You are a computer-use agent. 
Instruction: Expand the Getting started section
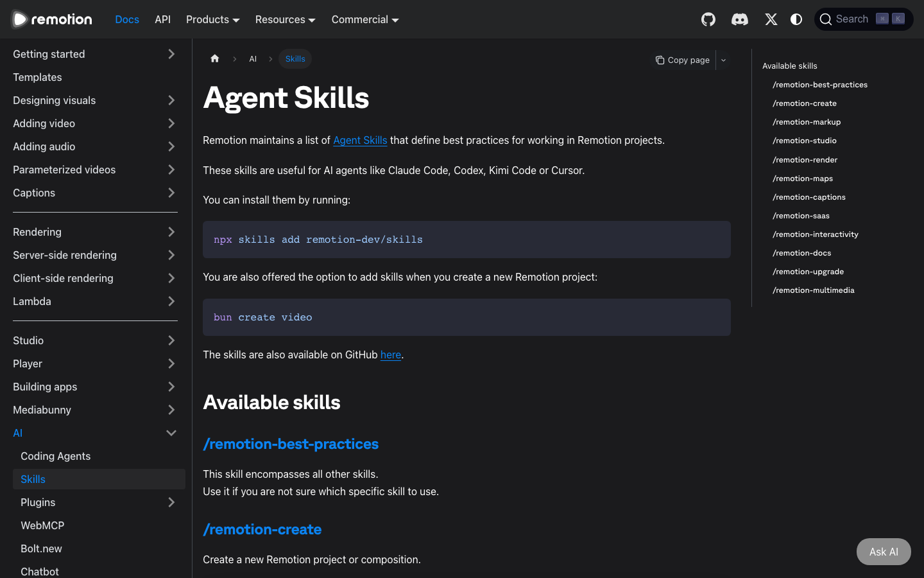(x=171, y=54)
